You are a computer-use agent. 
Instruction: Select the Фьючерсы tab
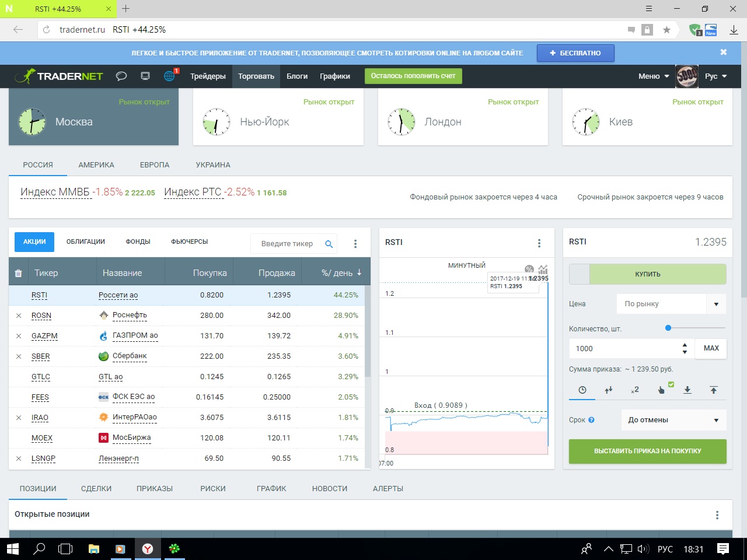point(190,242)
